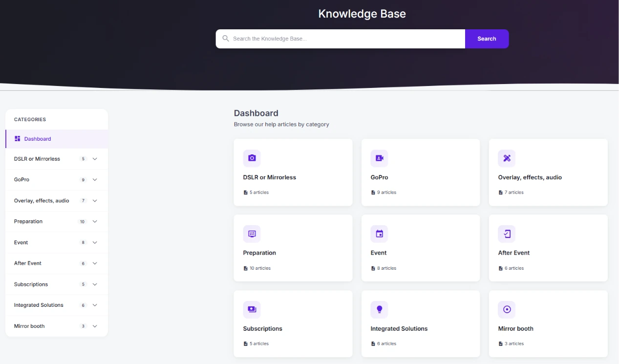Click the Subscriptions card's monitor icon
The image size is (619, 364).
(252, 309)
